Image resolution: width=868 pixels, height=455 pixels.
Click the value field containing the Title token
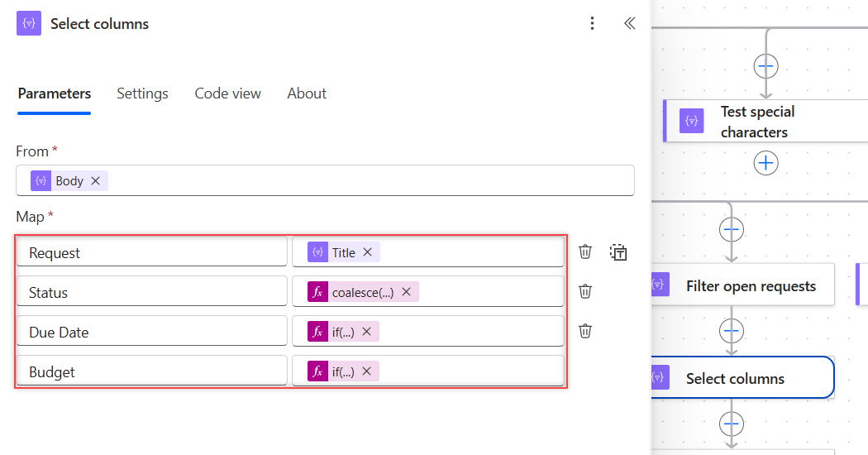(x=428, y=252)
